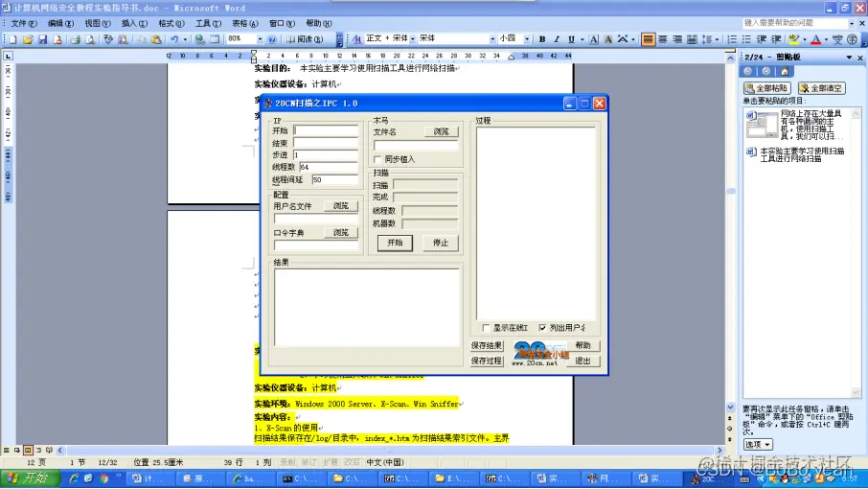Click the Character Border icon
The width and height of the screenshot is (868, 489).
[593, 38]
